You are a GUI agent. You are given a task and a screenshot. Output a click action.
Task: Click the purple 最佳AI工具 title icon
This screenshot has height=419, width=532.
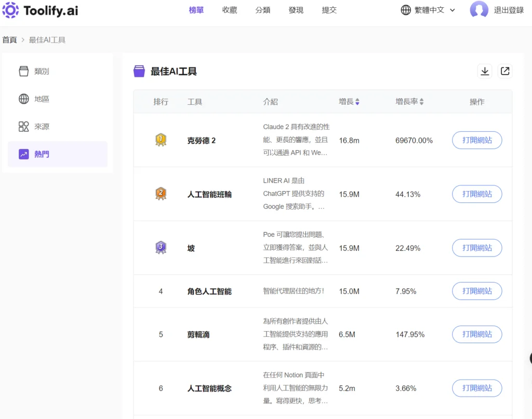139,71
